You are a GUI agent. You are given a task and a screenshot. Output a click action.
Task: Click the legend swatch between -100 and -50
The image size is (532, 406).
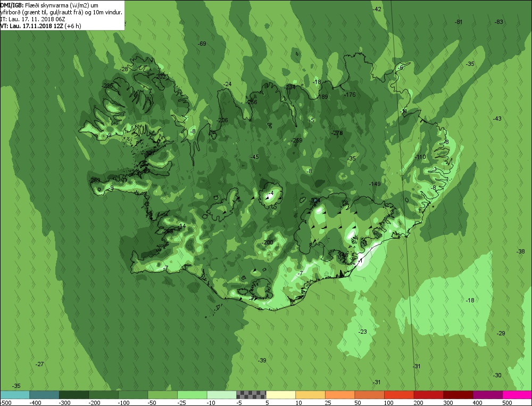132,395
